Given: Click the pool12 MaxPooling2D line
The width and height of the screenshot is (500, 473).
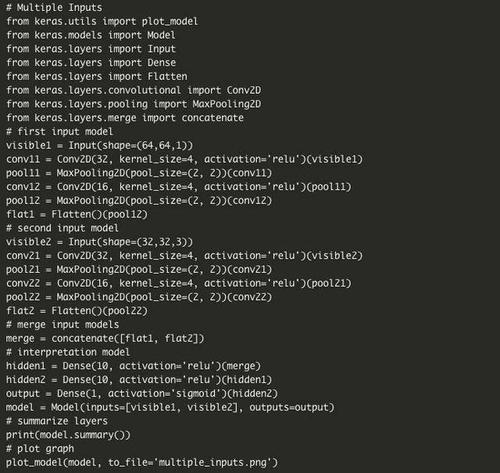Looking at the screenshot, I should 139,201.
